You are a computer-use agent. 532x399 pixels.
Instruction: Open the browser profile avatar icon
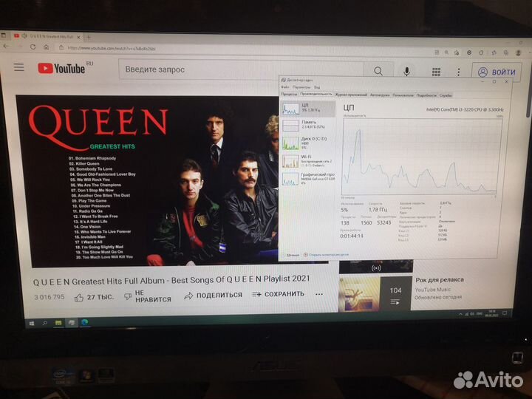(x=518, y=53)
